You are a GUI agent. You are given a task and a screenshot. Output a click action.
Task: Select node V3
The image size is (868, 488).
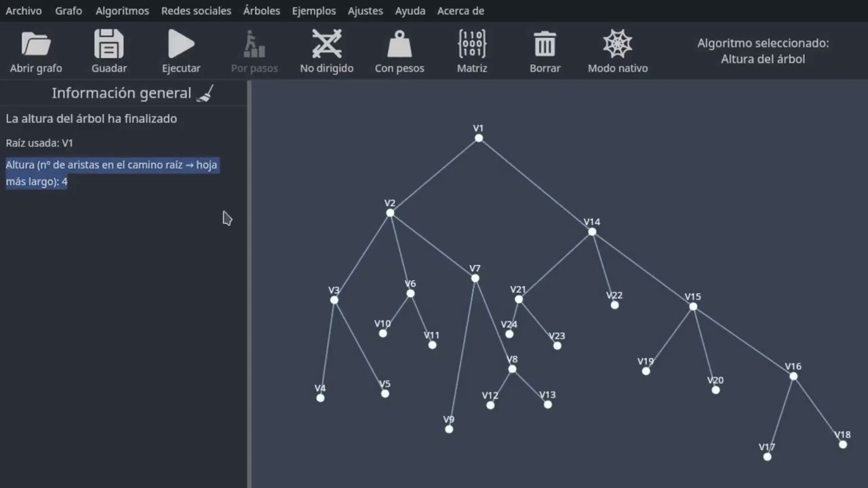point(334,300)
